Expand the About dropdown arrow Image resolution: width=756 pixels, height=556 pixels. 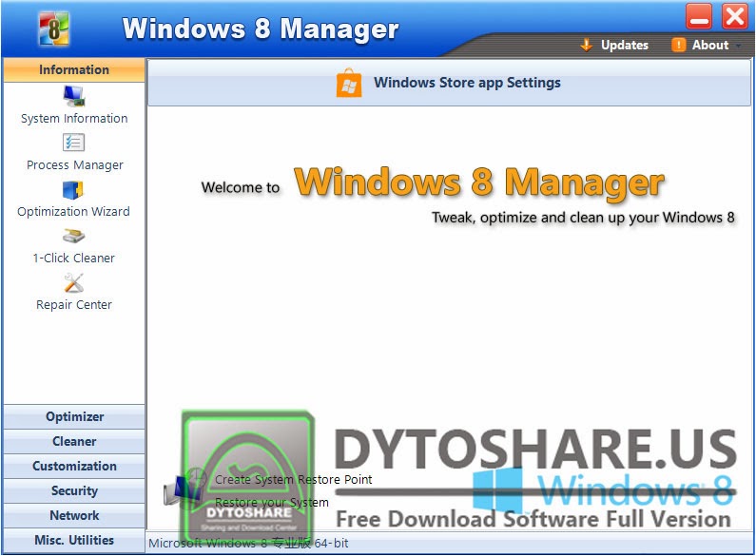(738, 46)
